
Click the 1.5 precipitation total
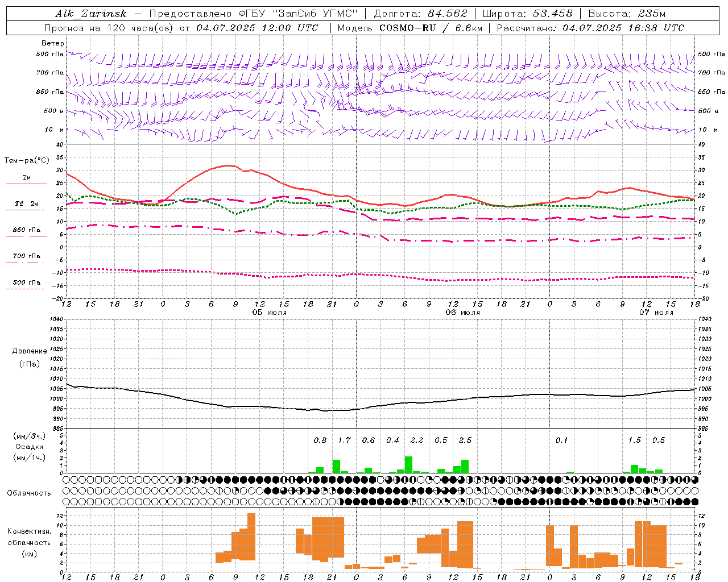point(634,440)
